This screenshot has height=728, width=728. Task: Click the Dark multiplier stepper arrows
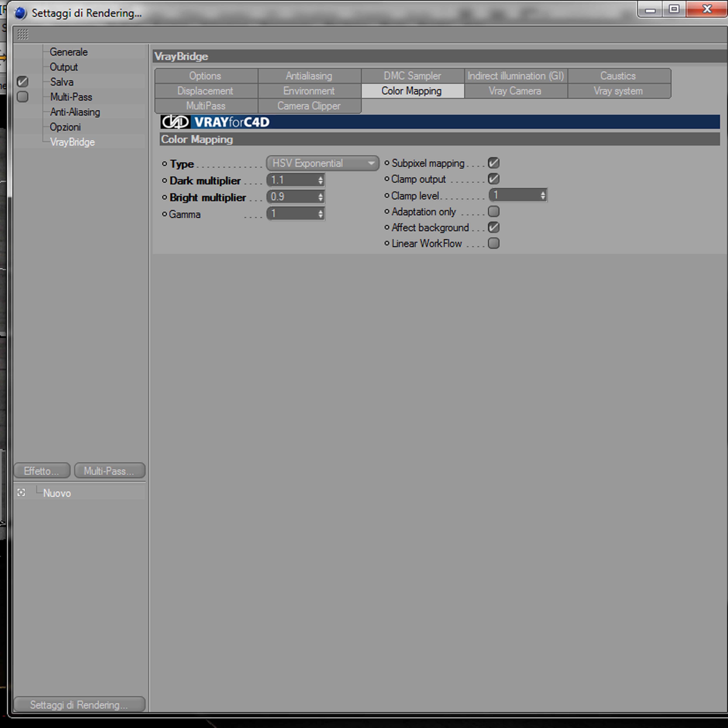(x=320, y=181)
